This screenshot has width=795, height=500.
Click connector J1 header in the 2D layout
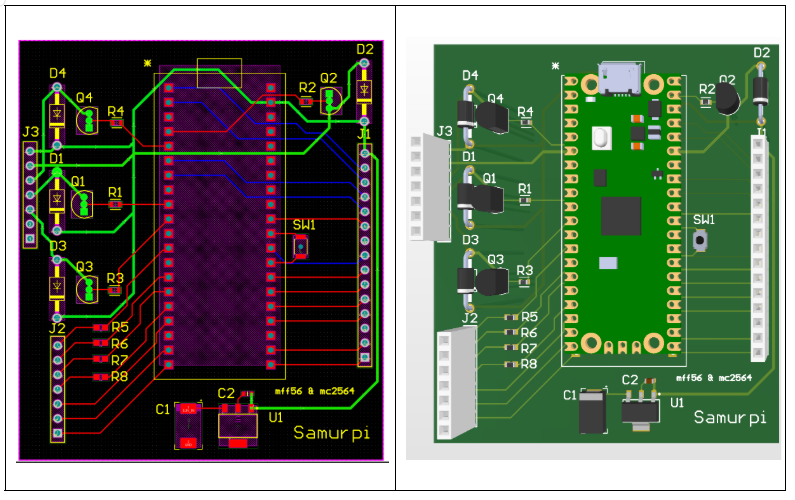(x=366, y=255)
